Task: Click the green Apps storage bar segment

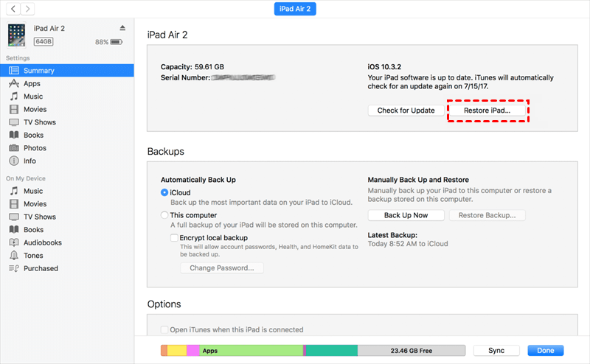Action: (251, 351)
